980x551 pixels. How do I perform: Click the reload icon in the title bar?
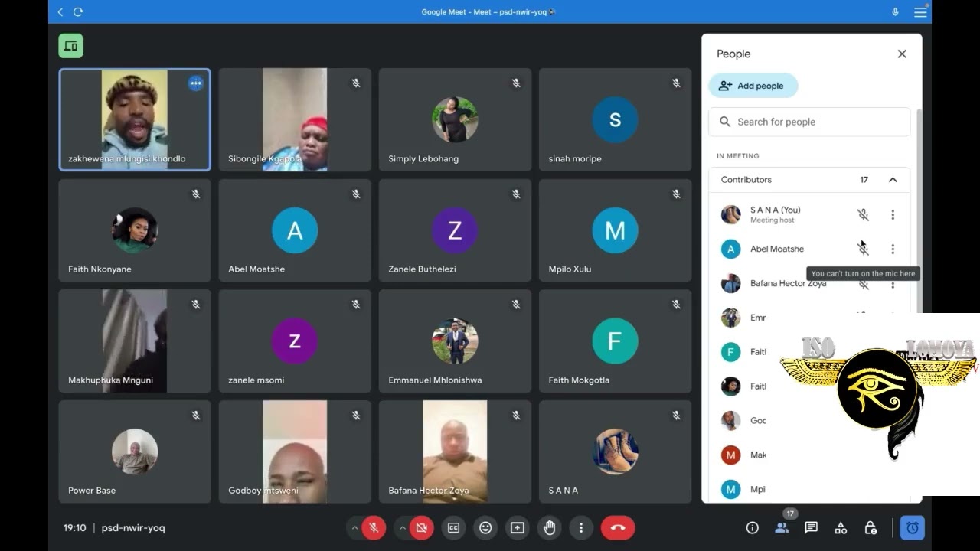78,11
